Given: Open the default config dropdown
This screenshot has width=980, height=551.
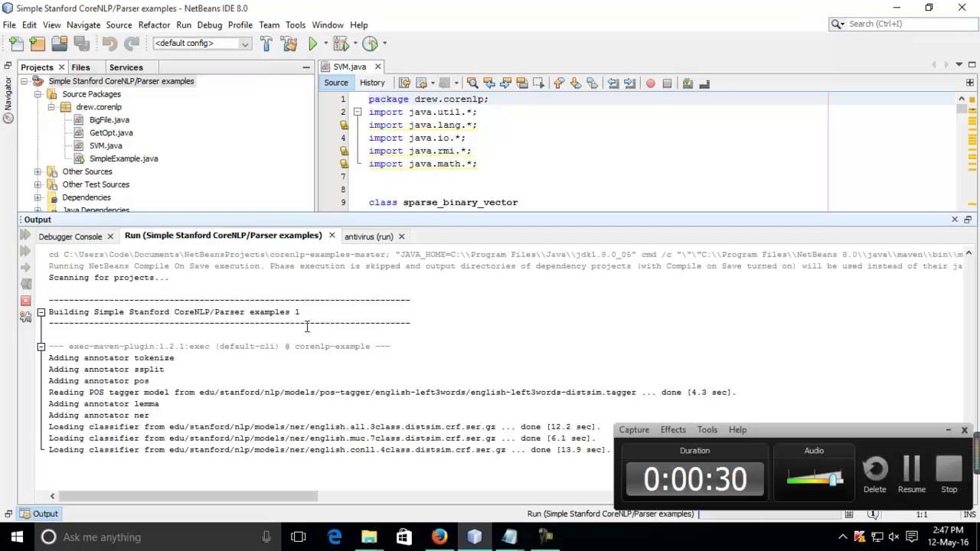Looking at the screenshot, I should click(x=202, y=44).
